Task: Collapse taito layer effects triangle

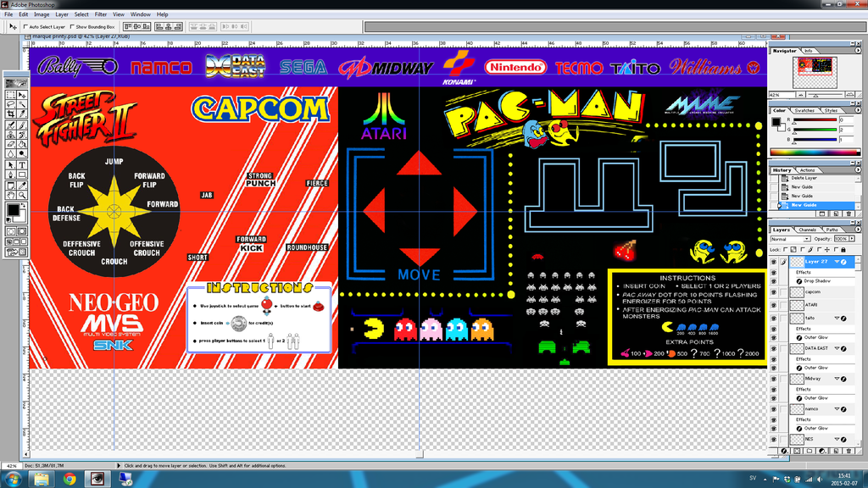Action: [837, 319]
